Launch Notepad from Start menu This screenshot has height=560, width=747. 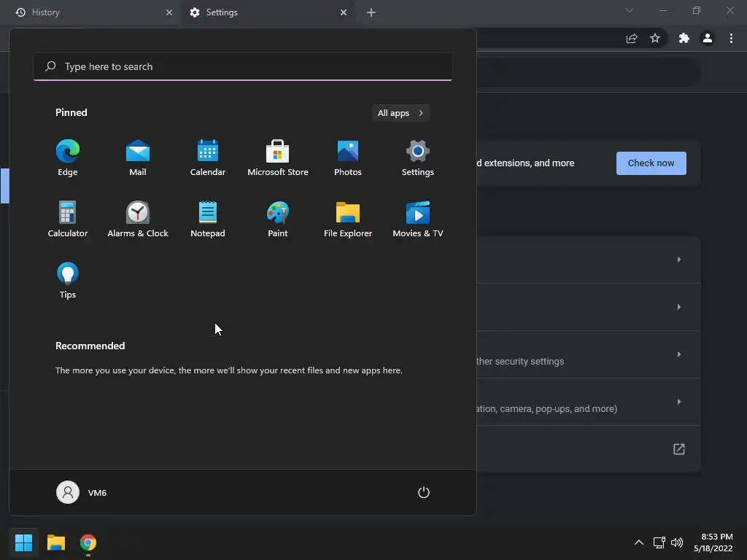tap(208, 219)
